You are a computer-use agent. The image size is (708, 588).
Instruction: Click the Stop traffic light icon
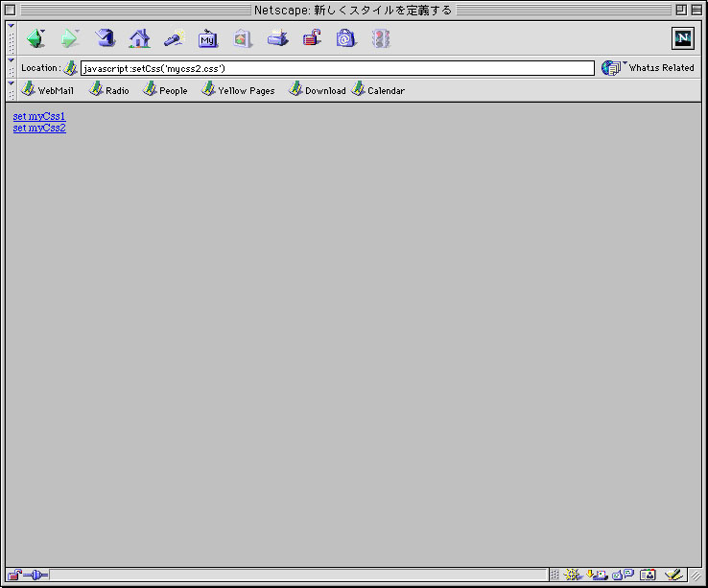(381, 38)
